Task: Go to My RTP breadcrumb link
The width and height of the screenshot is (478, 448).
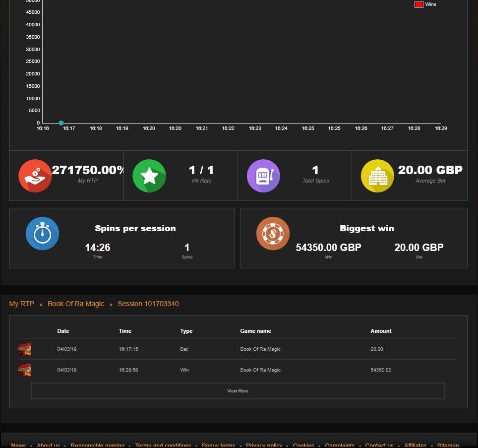Action: [x=21, y=304]
